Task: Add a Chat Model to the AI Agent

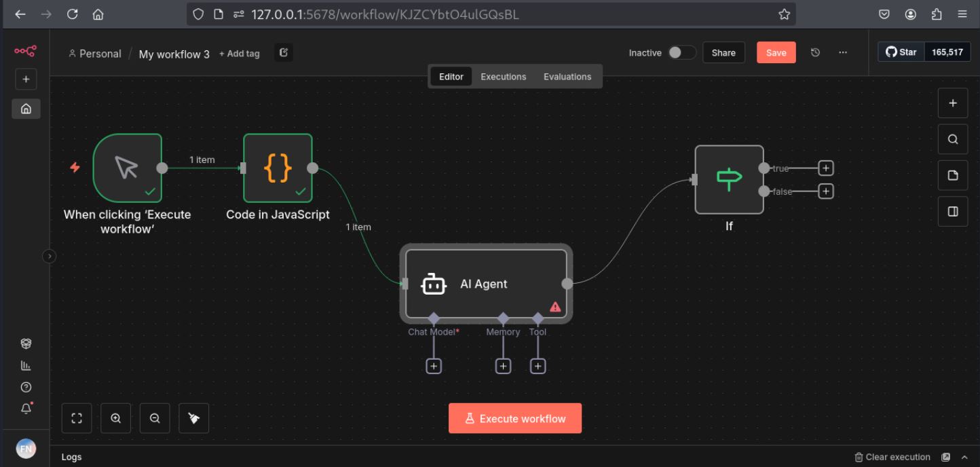Action: pos(434,365)
